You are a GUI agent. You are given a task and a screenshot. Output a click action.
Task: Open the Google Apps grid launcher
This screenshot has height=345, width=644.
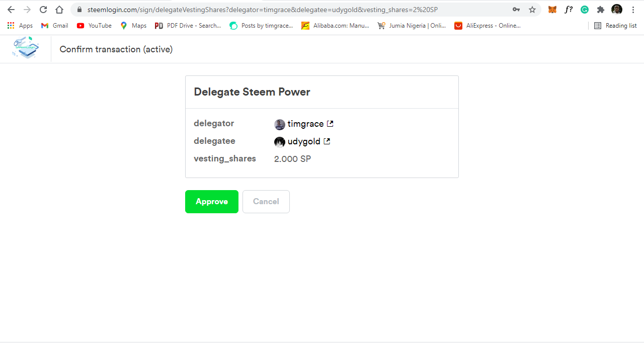tap(11, 25)
